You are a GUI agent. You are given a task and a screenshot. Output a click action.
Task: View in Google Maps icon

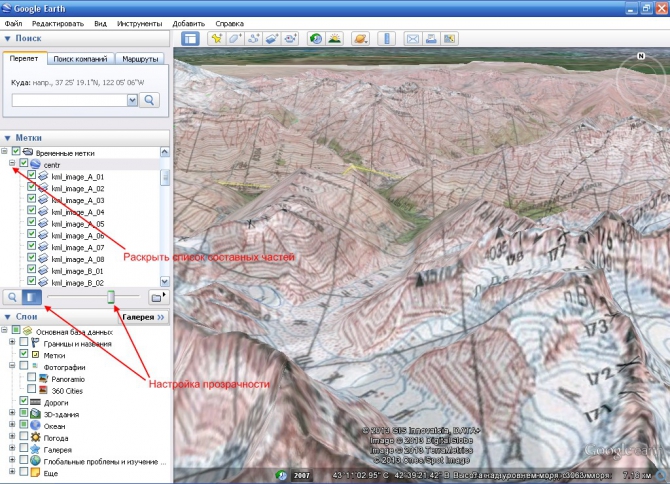click(449, 39)
